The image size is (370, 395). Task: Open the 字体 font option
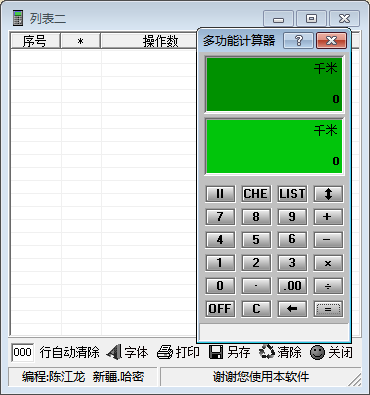tap(127, 352)
